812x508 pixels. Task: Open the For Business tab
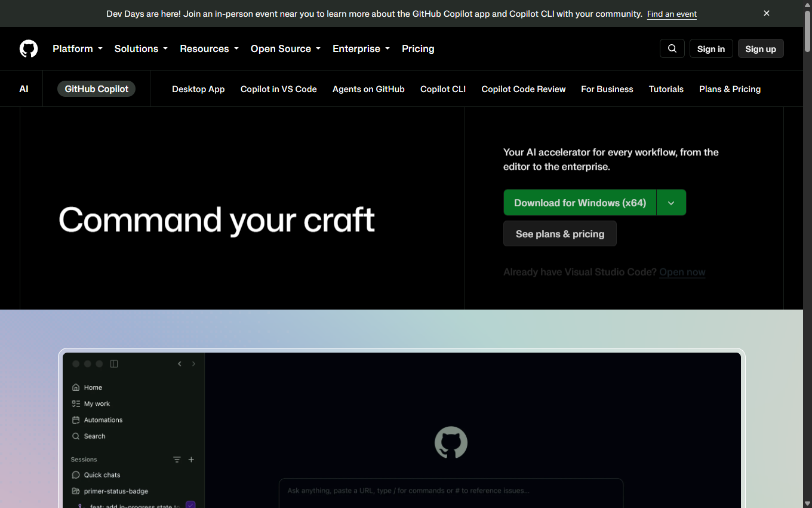point(607,89)
